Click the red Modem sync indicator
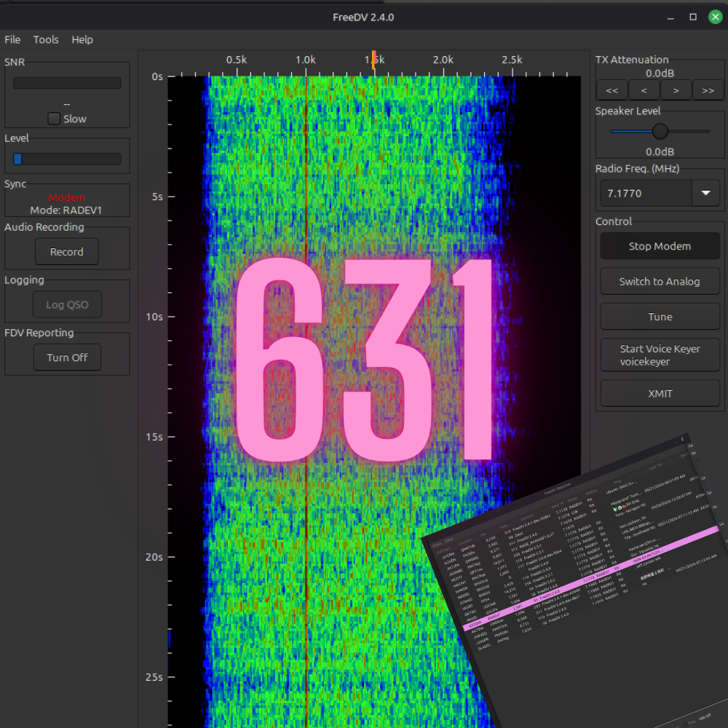 point(66,197)
